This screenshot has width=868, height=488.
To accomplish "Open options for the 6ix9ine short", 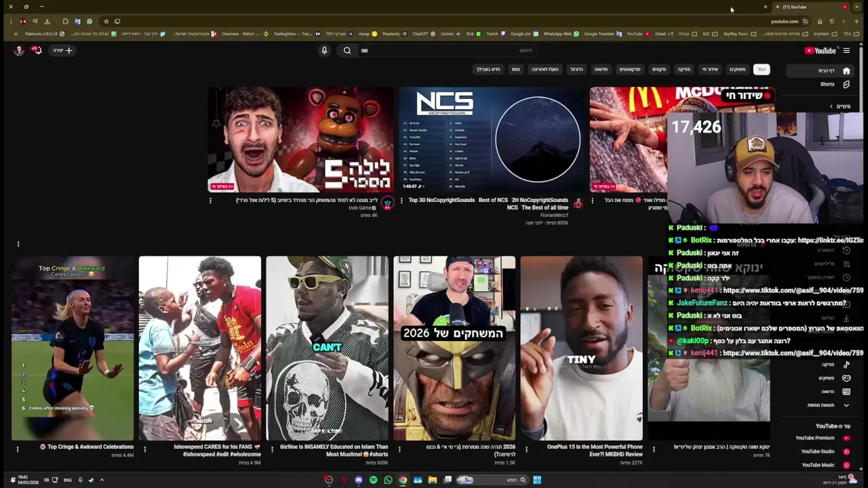I will (x=272, y=449).
